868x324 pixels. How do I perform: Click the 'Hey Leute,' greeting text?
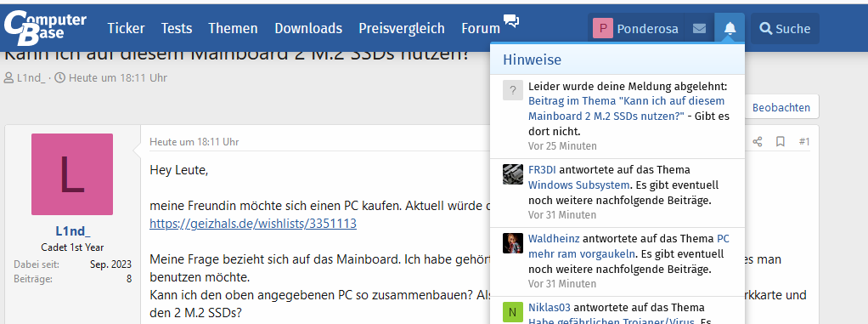179,171
